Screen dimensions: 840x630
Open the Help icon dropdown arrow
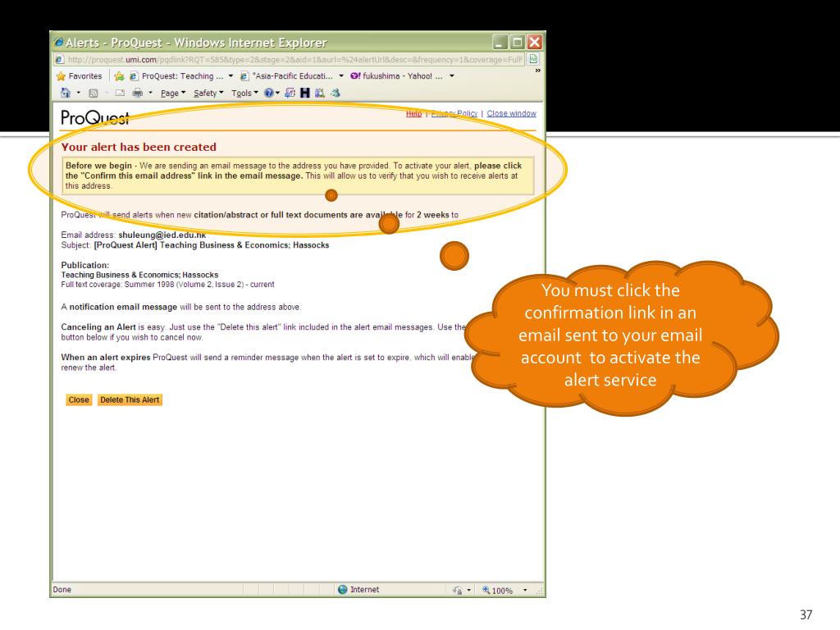tap(277, 93)
